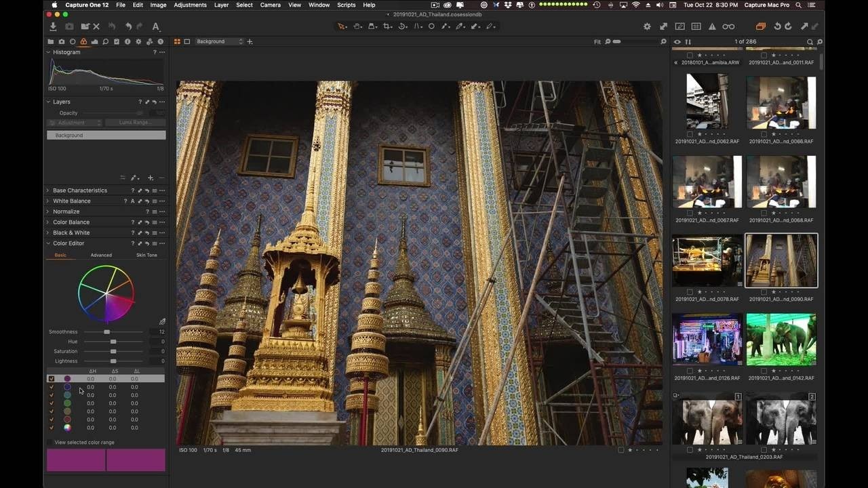Switch to the Advanced color editor tab
This screenshot has height=488, width=868.
[x=101, y=255]
